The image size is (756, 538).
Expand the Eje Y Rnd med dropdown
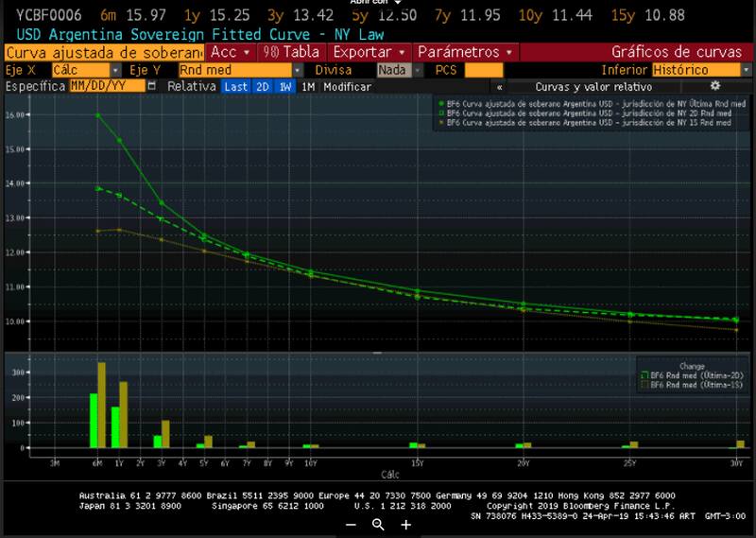pyautogui.click(x=297, y=70)
